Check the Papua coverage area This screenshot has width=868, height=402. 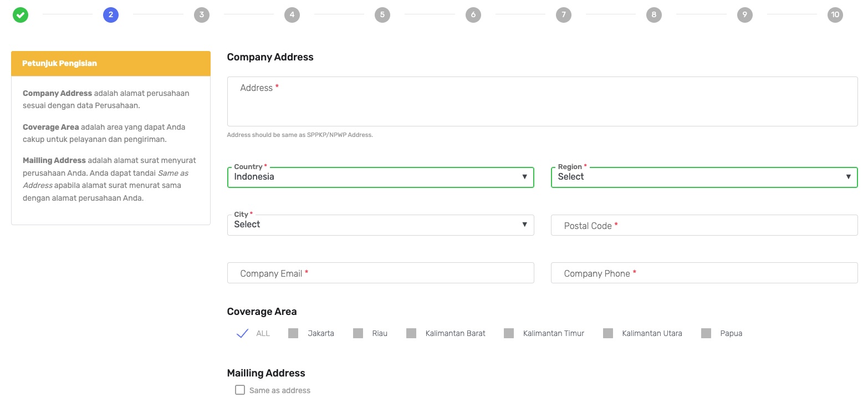coord(706,333)
